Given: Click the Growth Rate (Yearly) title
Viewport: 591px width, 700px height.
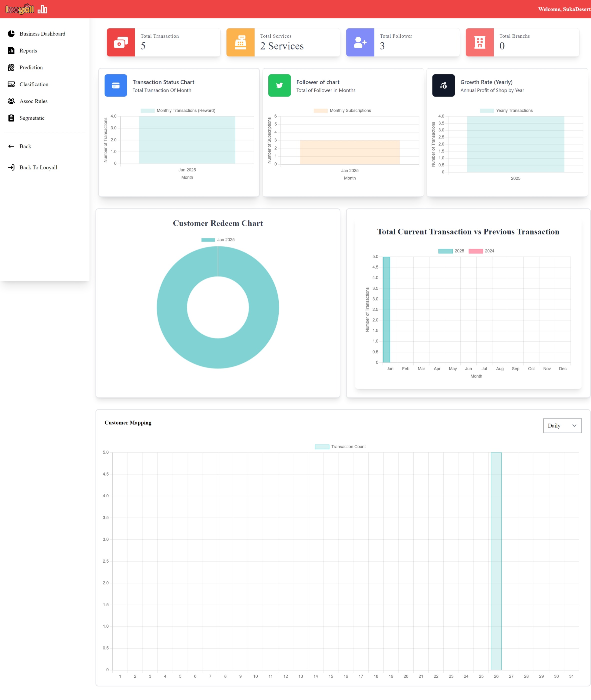Looking at the screenshot, I should point(486,82).
